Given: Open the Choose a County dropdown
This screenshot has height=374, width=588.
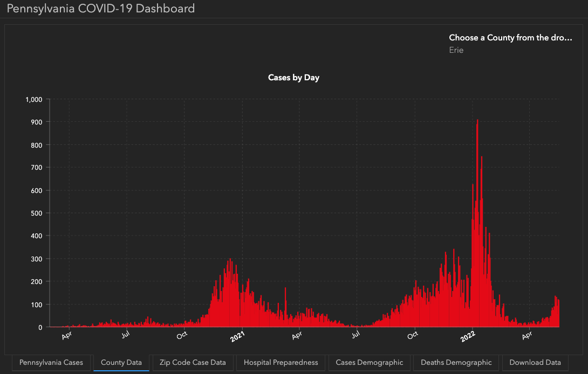Looking at the screenshot, I should coord(510,38).
